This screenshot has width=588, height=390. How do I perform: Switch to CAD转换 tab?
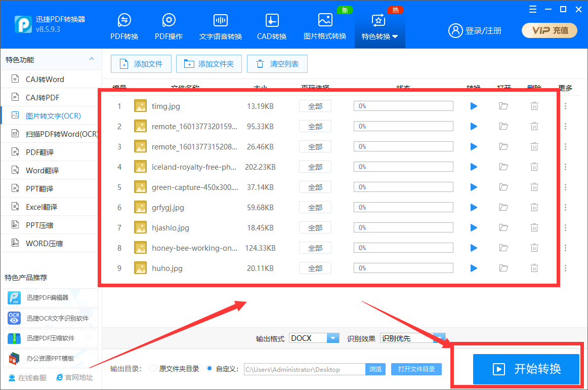272,26
